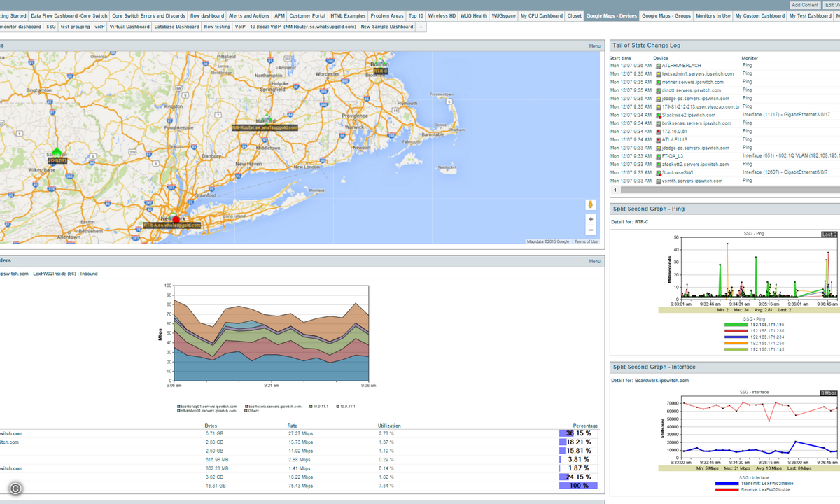Click the 179-81-212-213.user.vivozap.com.br status icon
Viewport: 840px width, 504px height.
coord(657,106)
